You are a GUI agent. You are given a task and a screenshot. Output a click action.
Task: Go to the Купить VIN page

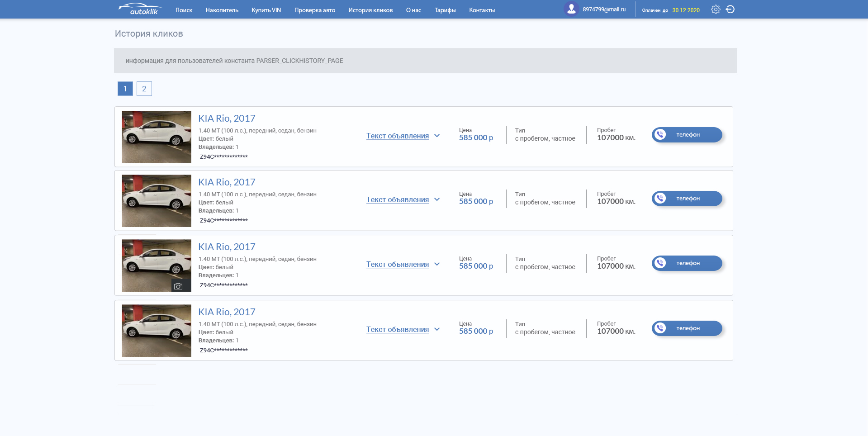click(266, 10)
